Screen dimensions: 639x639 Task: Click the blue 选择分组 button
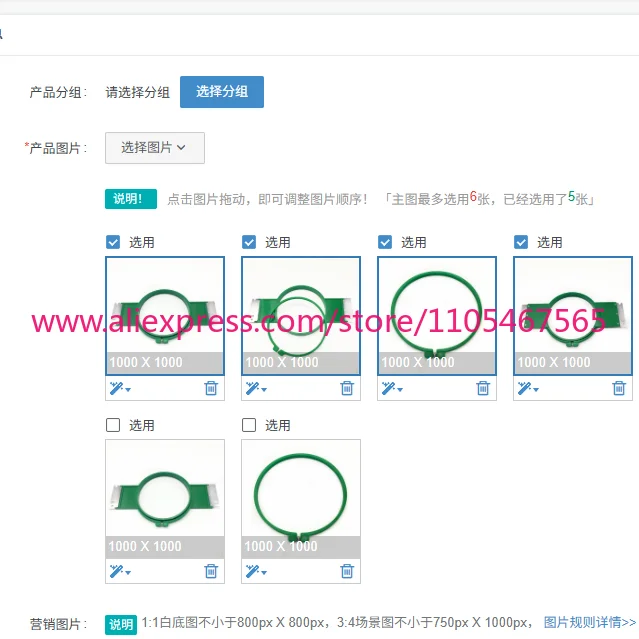pyautogui.click(x=222, y=92)
